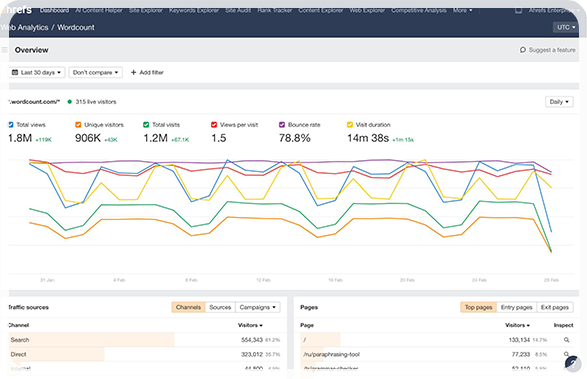The width and height of the screenshot is (587, 379).
Task: Open the Dashboard menu item
Action: tap(54, 10)
